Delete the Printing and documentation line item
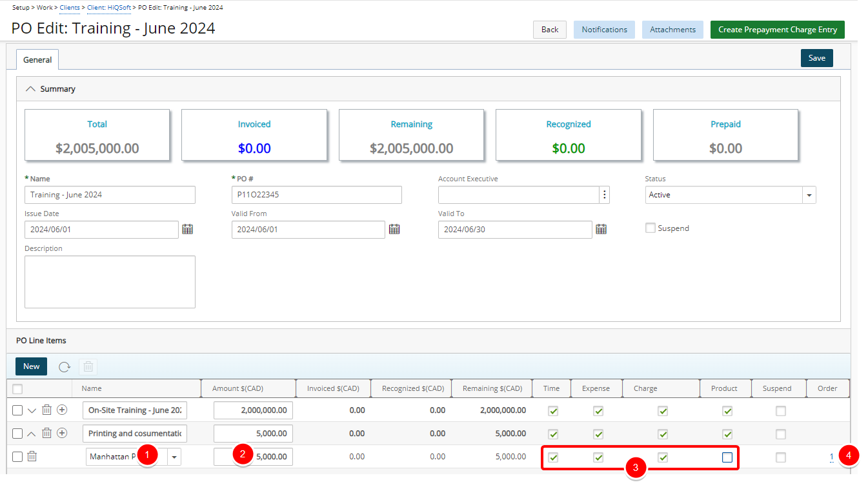Image resolution: width=868 pixels, height=489 pixels. tap(47, 434)
